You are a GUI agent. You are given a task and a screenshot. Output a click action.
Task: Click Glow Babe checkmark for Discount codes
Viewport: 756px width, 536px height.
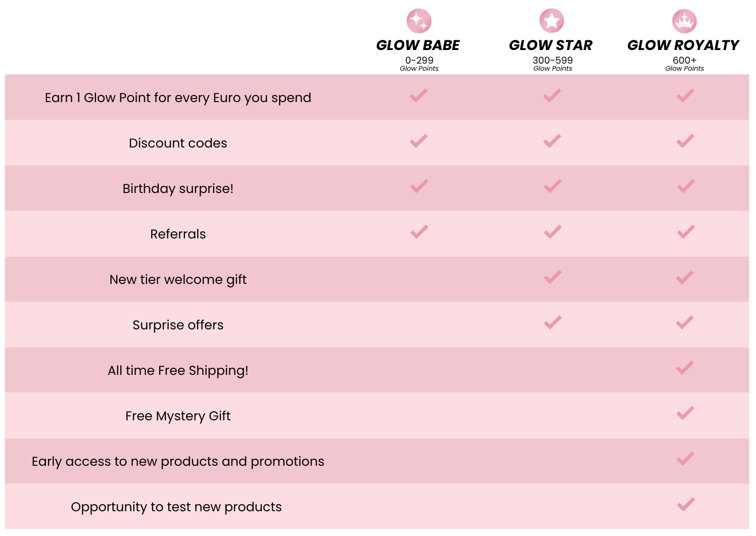[419, 141]
